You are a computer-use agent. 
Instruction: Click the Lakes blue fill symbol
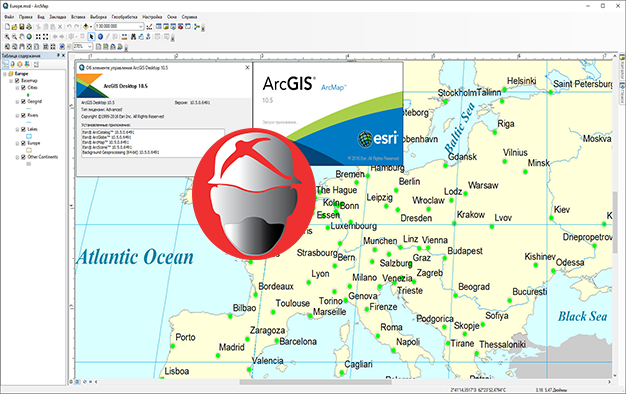click(x=29, y=136)
